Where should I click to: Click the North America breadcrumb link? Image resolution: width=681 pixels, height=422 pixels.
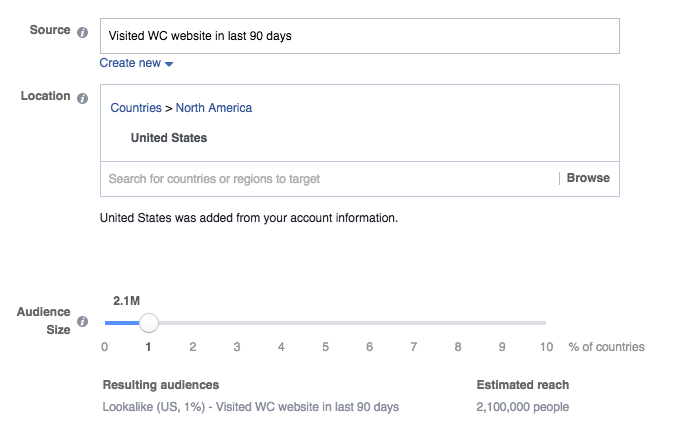click(214, 108)
